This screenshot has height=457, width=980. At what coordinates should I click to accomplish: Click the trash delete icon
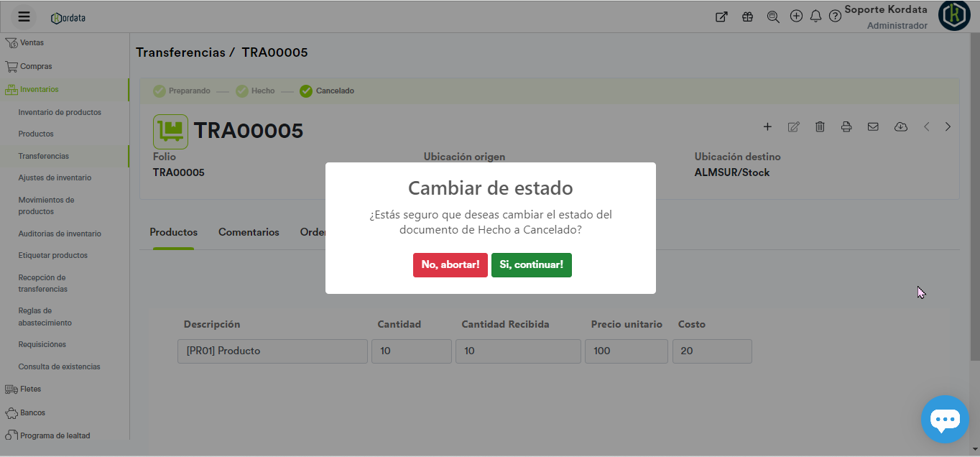pyautogui.click(x=820, y=126)
